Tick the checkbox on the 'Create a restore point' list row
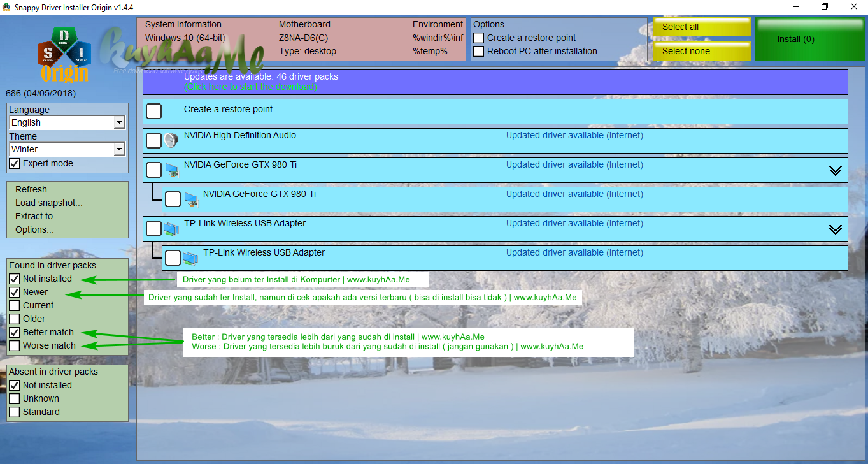The height and width of the screenshot is (464, 868). tap(154, 112)
